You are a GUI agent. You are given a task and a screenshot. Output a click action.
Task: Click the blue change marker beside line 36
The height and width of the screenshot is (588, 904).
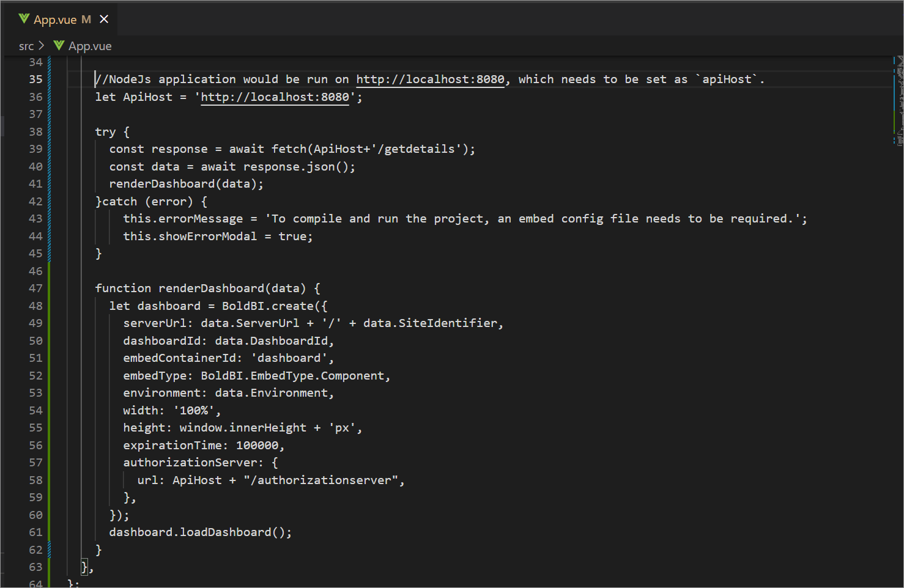[x=50, y=97]
